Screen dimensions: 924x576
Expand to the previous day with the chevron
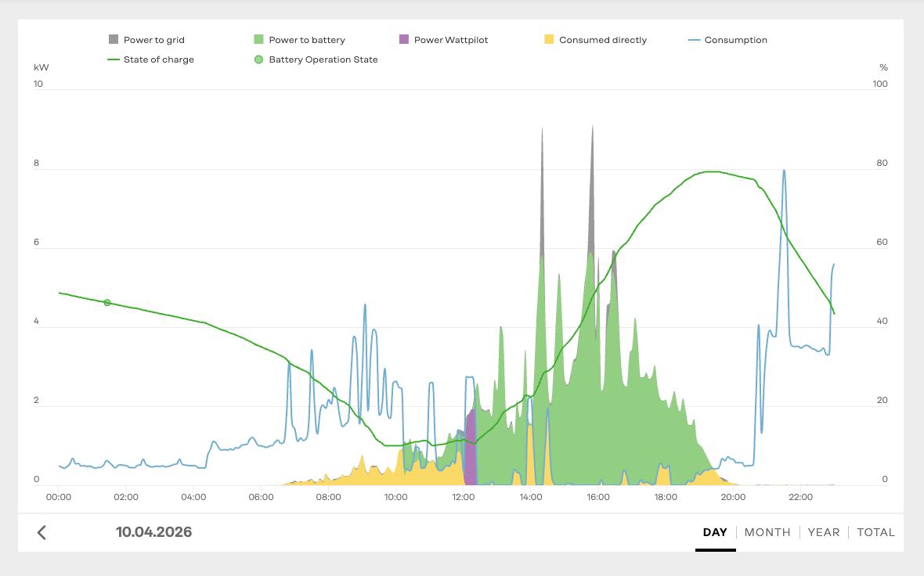[x=42, y=531]
